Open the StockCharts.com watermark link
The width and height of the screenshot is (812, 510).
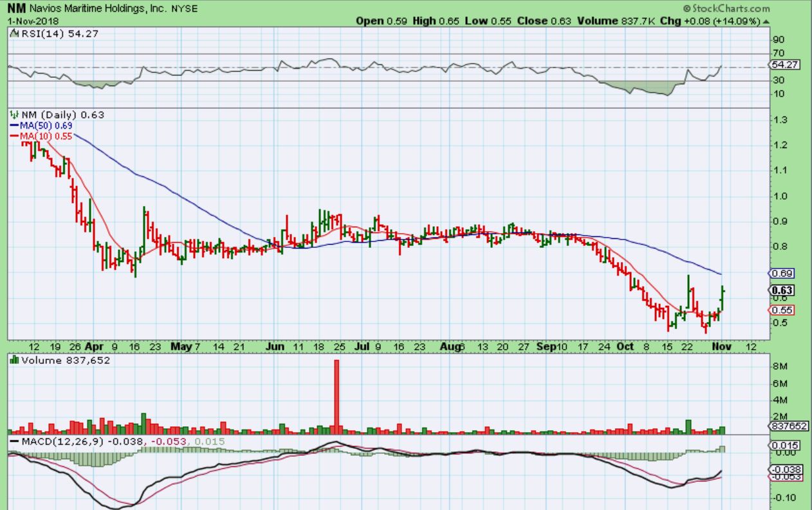(x=730, y=9)
